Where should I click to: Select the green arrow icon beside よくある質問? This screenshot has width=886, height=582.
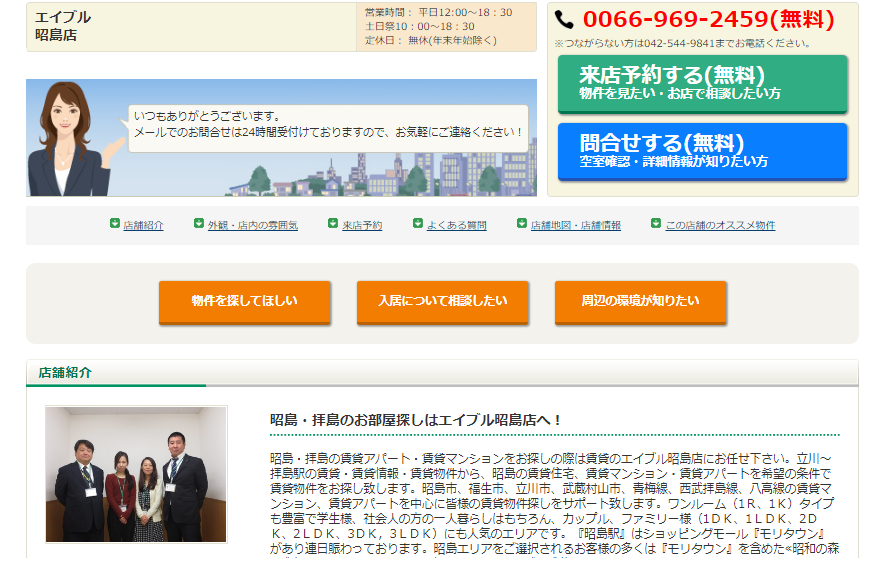point(418,224)
